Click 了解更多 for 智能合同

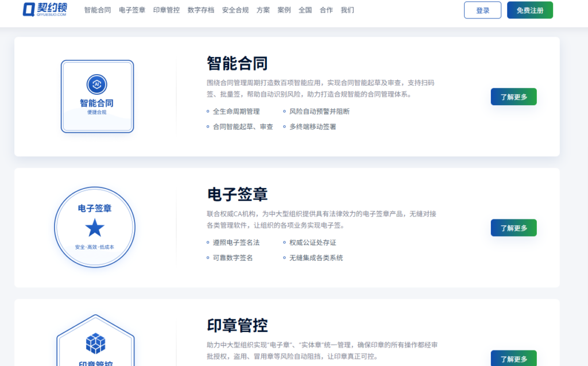tap(514, 97)
